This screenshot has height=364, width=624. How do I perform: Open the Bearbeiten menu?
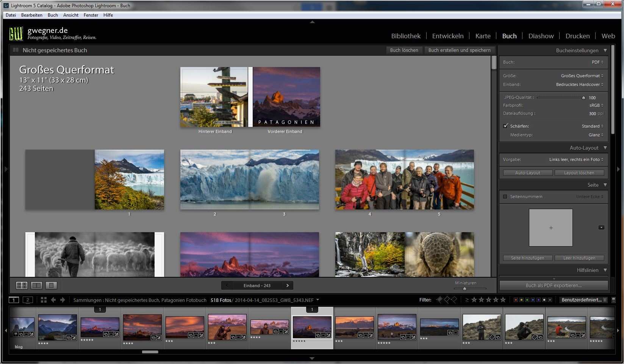pyautogui.click(x=31, y=15)
